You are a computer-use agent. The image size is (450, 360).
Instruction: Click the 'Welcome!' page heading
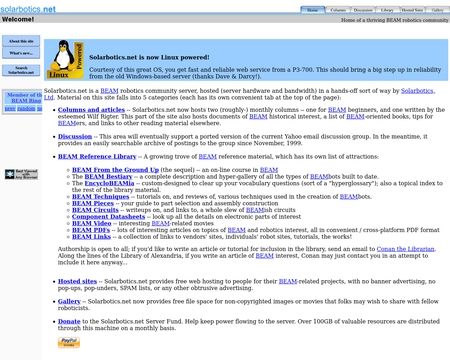tap(18, 19)
